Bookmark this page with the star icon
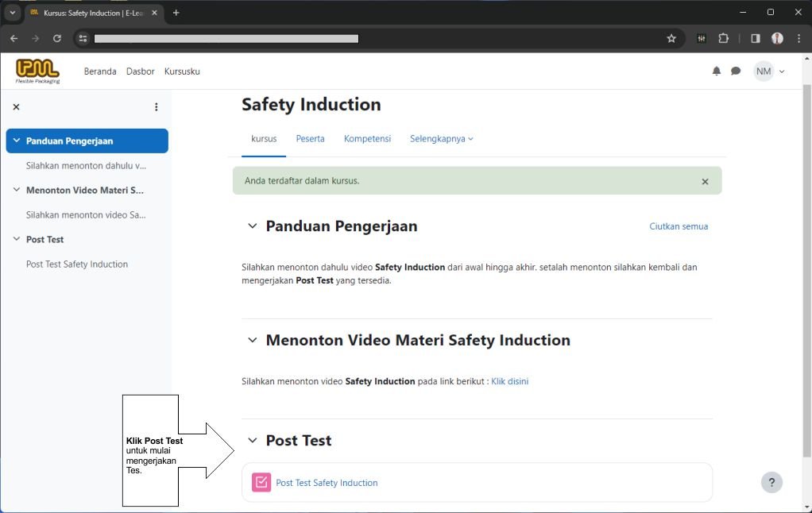 671,38
